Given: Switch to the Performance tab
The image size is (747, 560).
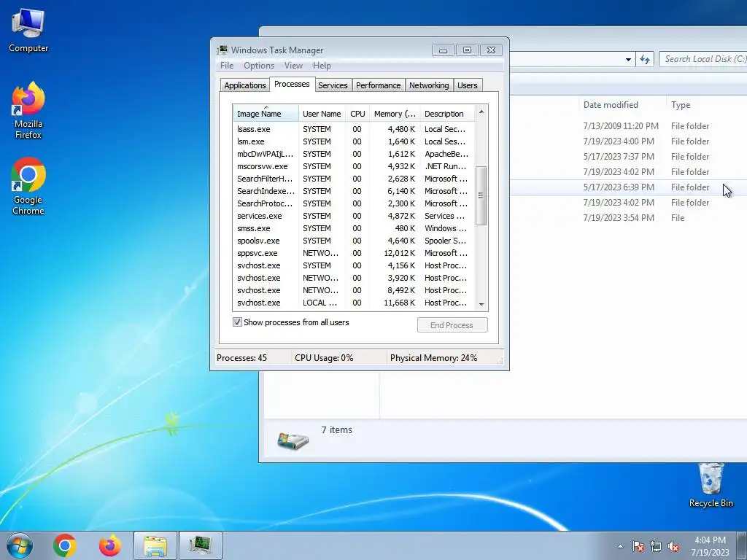Looking at the screenshot, I should (379, 85).
